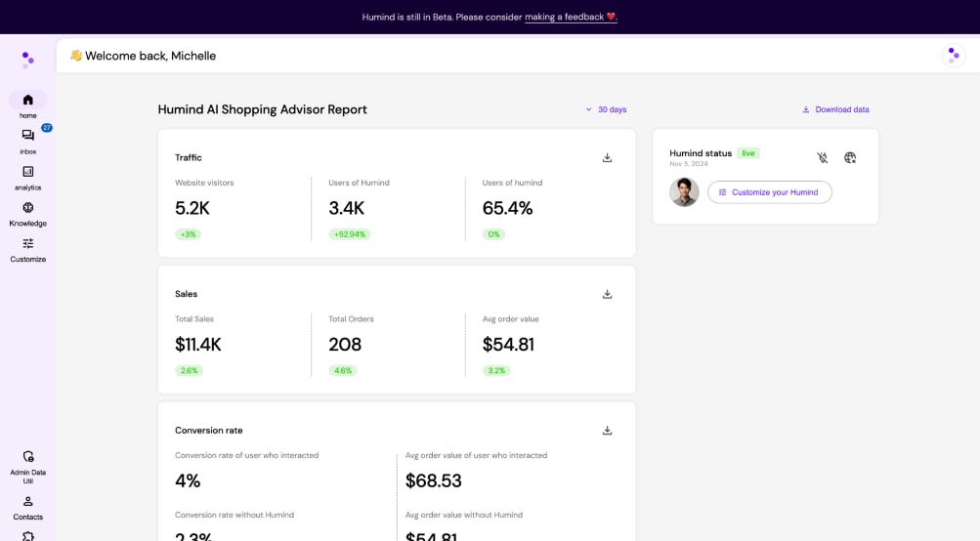Viewport: 980px width, 541px height.
Task: Open the profile menu at top right
Action: pos(953,56)
